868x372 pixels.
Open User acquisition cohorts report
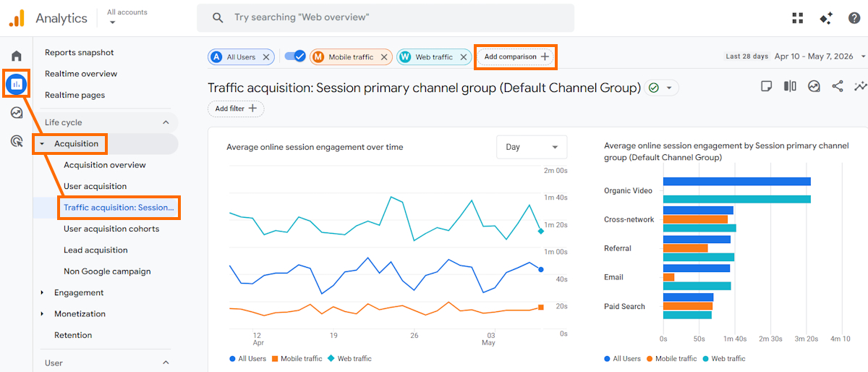click(111, 229)
